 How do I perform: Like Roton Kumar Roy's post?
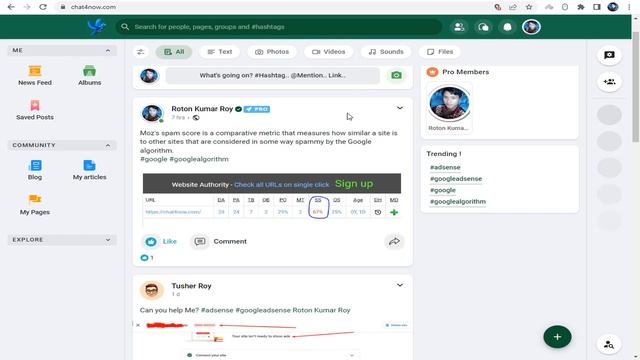point(160,241)
